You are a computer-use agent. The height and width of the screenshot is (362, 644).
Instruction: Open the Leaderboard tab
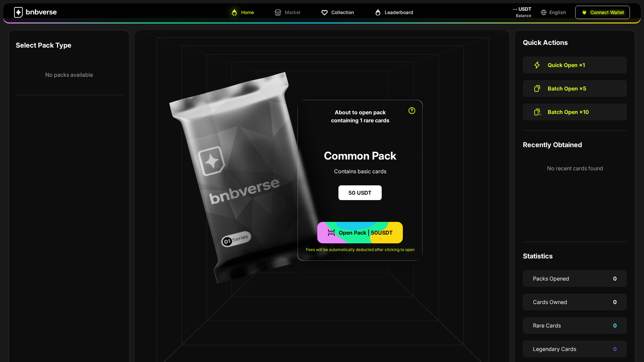pos(394,12)
